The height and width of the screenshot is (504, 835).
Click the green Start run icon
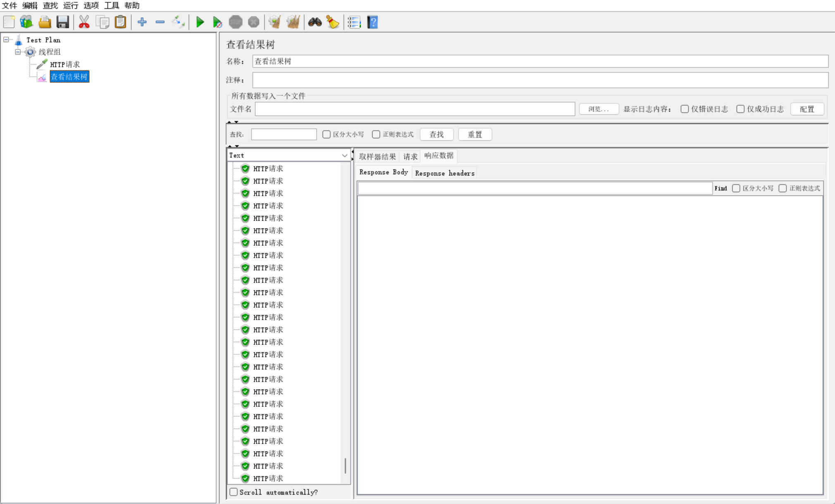[x=200, y=22]
